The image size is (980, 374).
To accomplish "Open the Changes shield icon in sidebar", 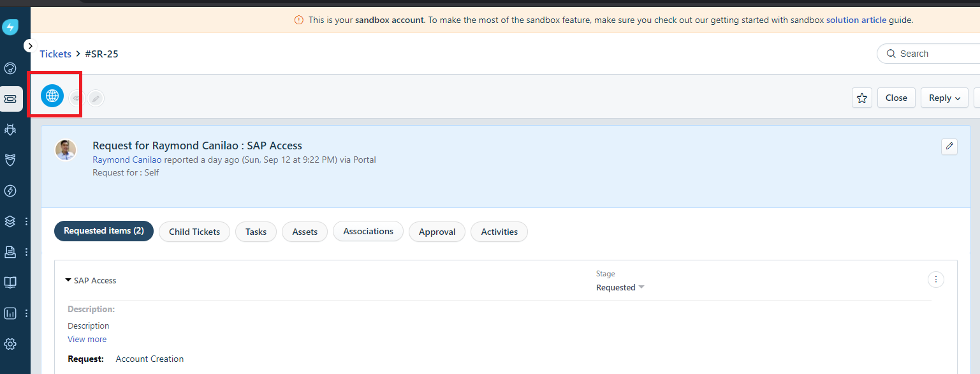I will [10, 160].
